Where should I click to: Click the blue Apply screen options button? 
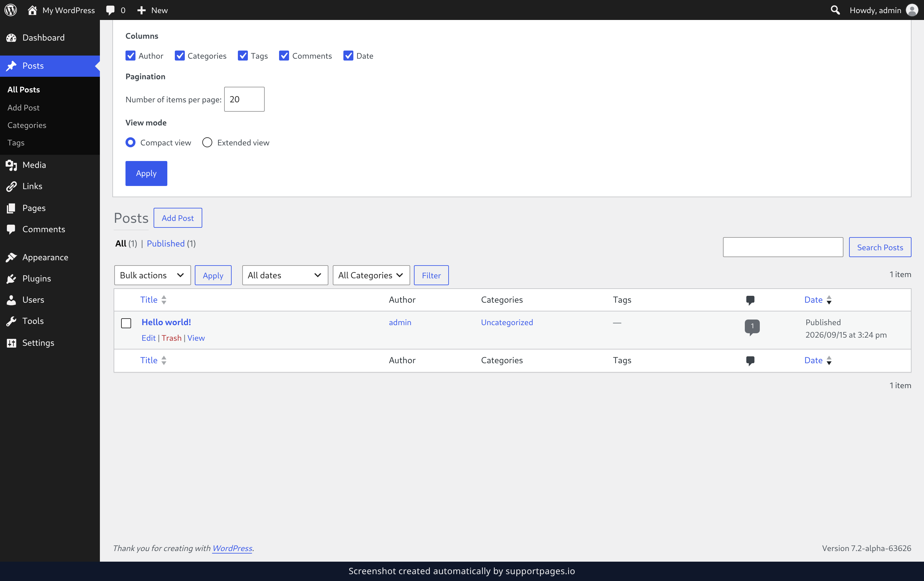pyautogui.click(x=146, y=173)
